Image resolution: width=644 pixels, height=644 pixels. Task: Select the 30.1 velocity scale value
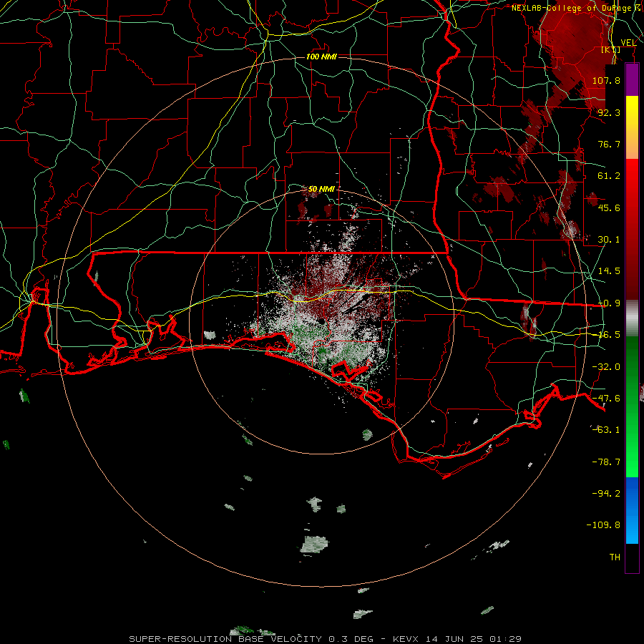click(x=609, y=240)
